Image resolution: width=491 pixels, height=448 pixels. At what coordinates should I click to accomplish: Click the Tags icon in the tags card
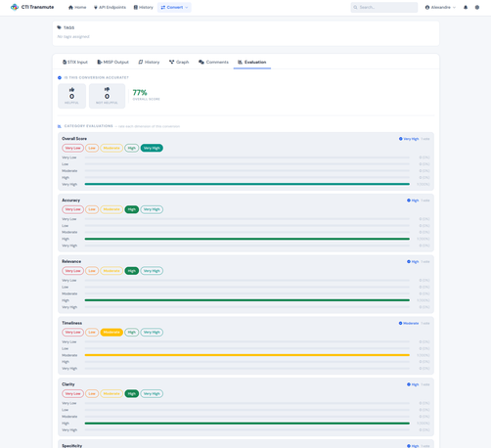pyautogui.click(x=59, y=27)
